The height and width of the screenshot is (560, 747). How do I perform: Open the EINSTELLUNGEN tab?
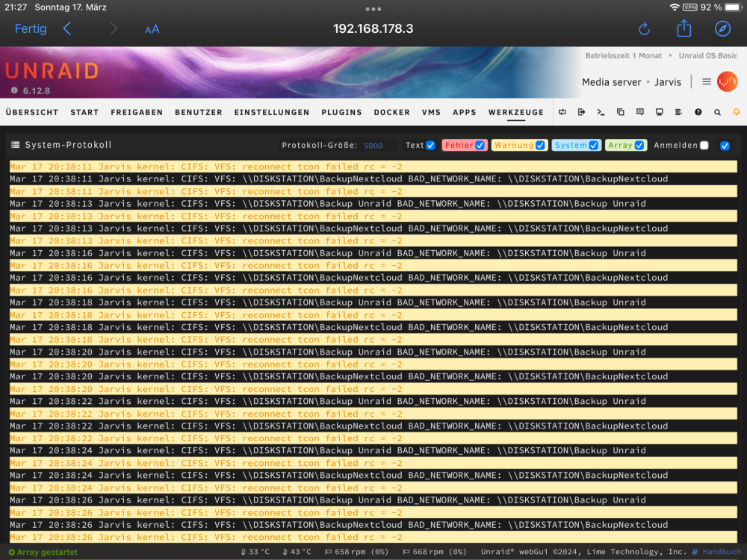click(272, 113)
